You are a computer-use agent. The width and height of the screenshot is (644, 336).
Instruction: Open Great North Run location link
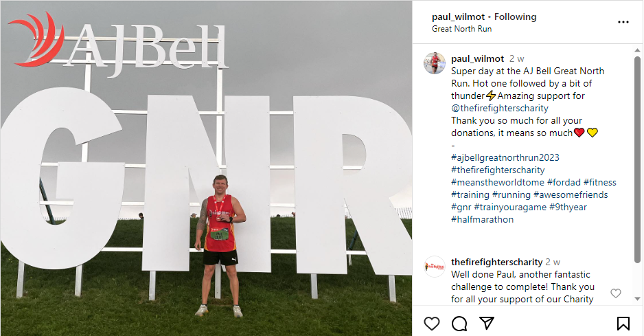(x=461, y=29)
